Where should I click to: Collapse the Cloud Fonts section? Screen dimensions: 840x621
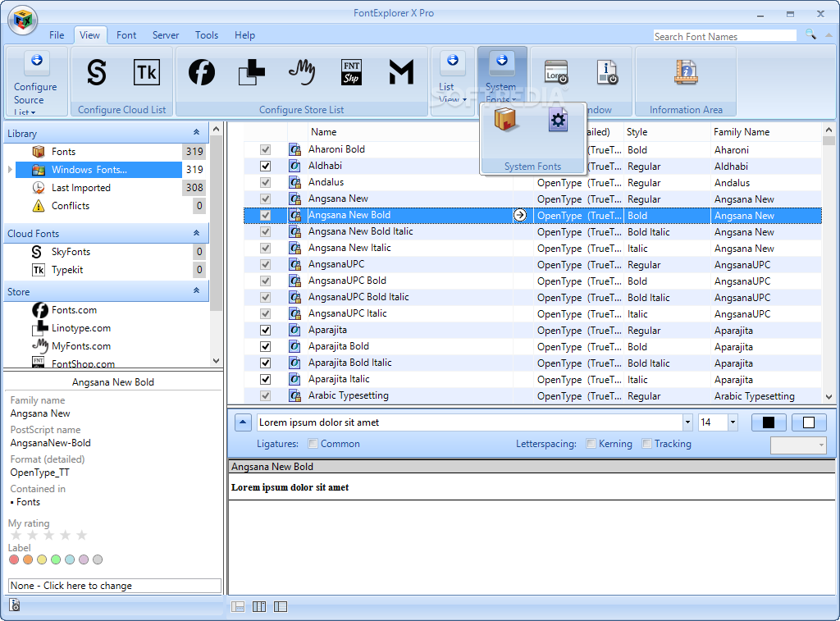[x=197, y=233]
